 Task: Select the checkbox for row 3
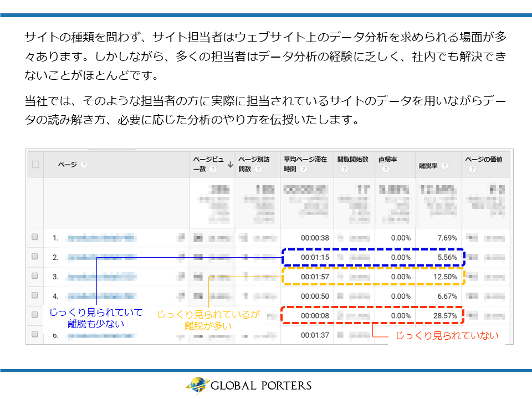[x=35, y=276]
